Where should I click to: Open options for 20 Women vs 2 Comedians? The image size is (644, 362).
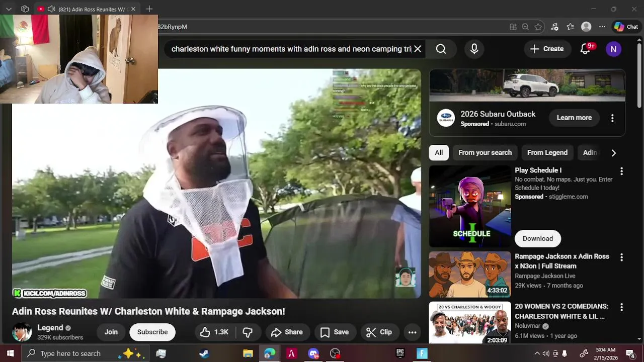621,307
